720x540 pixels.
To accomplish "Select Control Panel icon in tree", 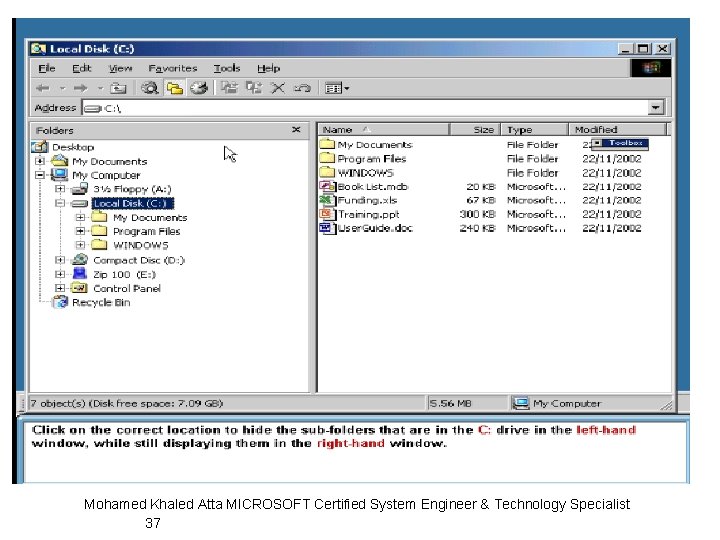I will tap(79, 288).
